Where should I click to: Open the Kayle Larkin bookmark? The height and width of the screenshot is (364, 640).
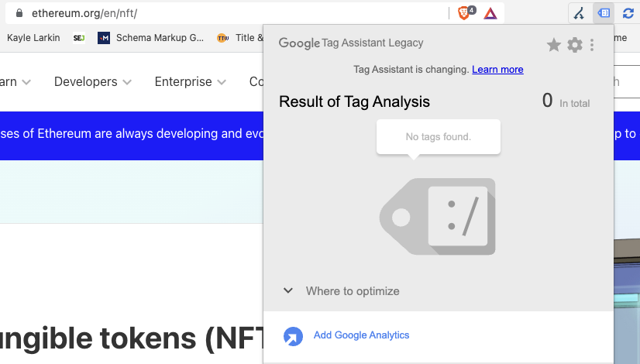pos(33,38)
